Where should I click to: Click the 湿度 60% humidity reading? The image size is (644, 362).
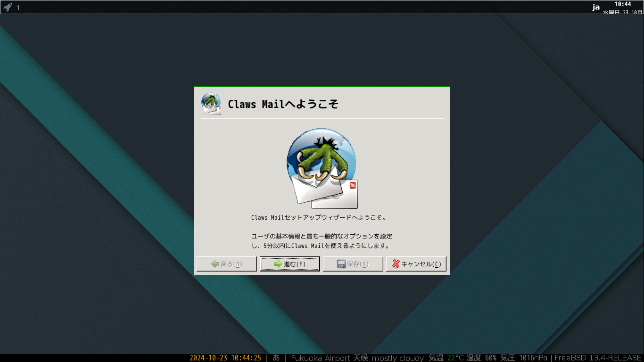(481, 358)
